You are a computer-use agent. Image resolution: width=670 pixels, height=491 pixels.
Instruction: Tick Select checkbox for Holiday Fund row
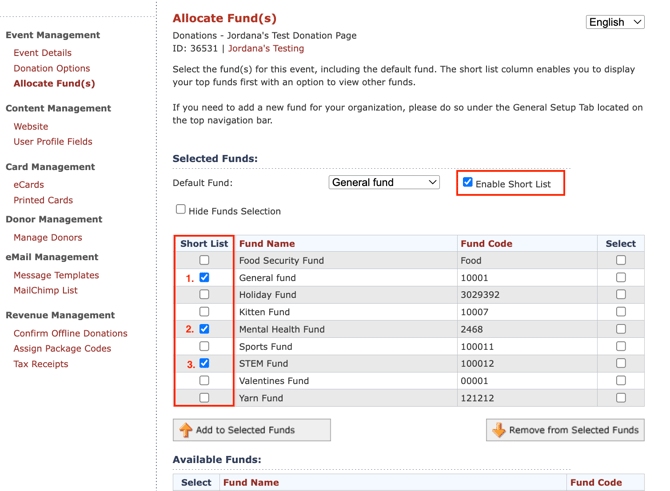pyautogui.click(x=621, y=294)
